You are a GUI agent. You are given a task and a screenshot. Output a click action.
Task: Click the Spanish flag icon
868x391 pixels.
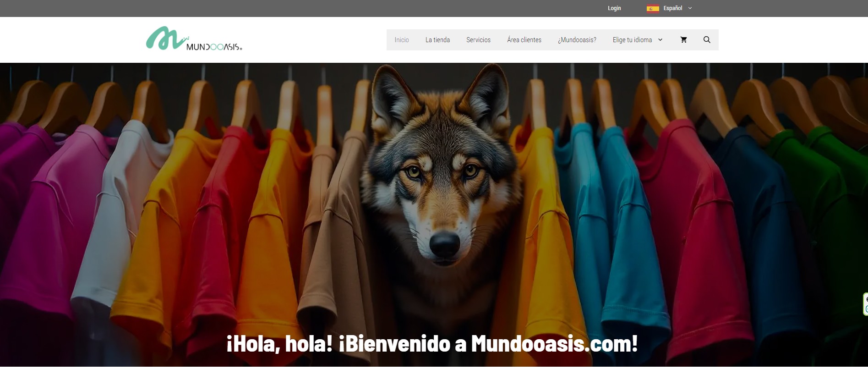tap(653, 8)
